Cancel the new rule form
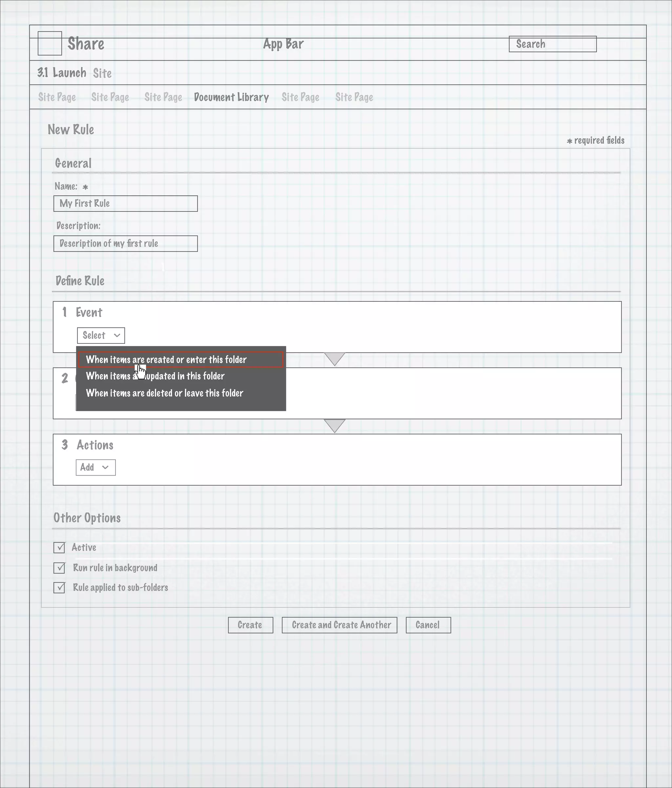Viewport: 672px width, 788px height. click(428, 625)
